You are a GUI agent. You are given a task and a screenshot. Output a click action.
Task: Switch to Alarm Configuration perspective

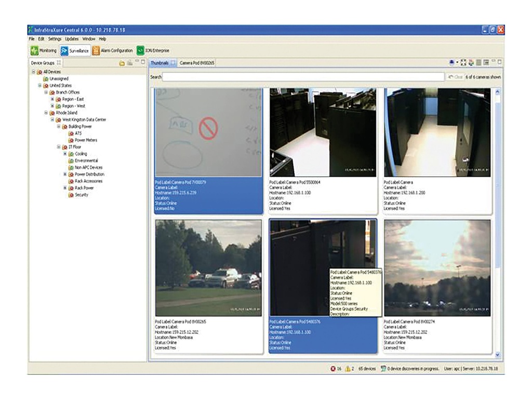tap(113, 51)
